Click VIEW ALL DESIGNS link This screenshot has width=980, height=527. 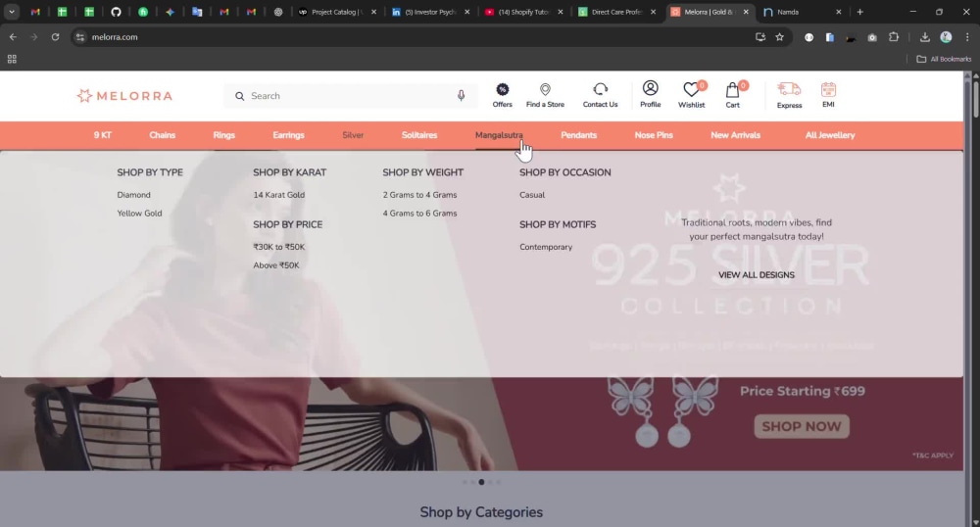(x=757, y=274)
